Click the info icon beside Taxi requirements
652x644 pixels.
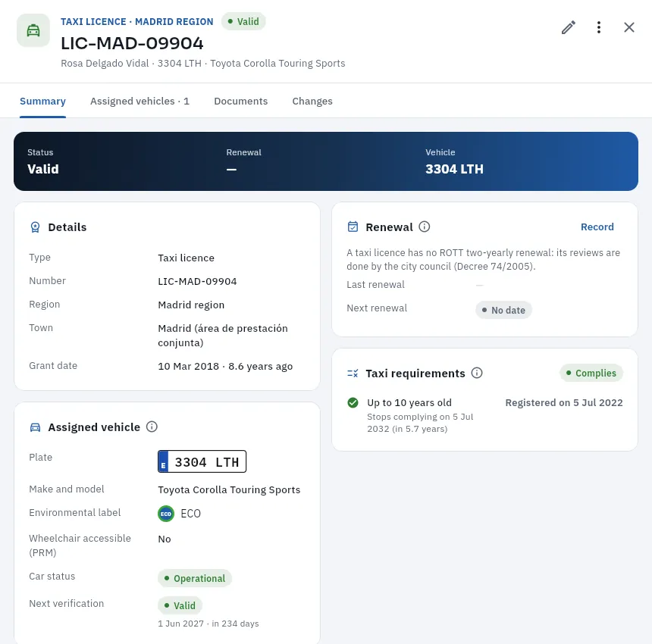pyautogui.click(x=477, y=373)
